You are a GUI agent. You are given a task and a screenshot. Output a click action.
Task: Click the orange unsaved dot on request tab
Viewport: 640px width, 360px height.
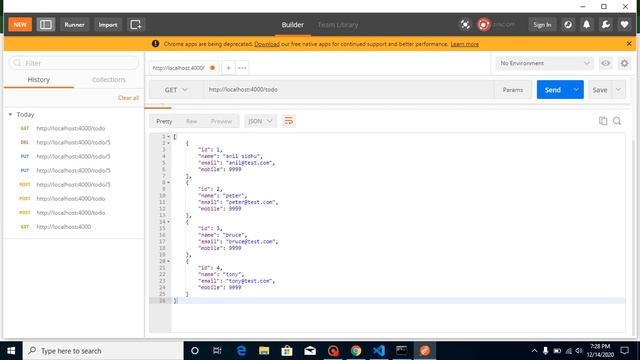(212, 68)
